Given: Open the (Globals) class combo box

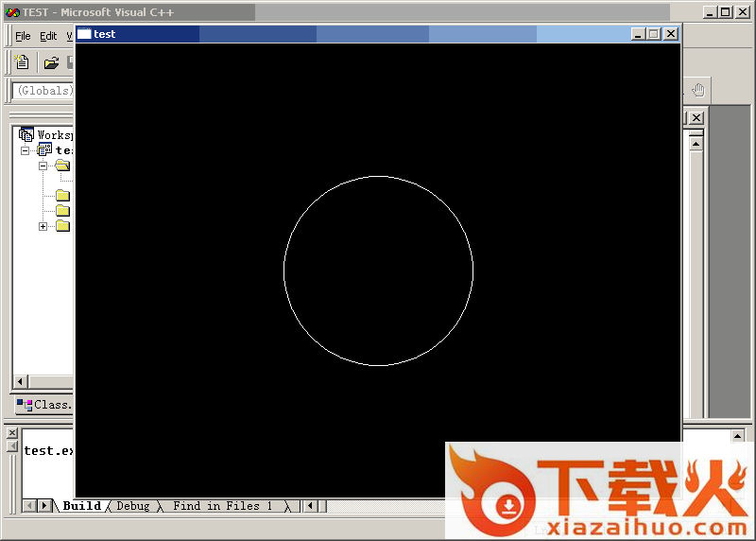Looking at the screenshot, I should pyautogui.click(x=43, y=91).
